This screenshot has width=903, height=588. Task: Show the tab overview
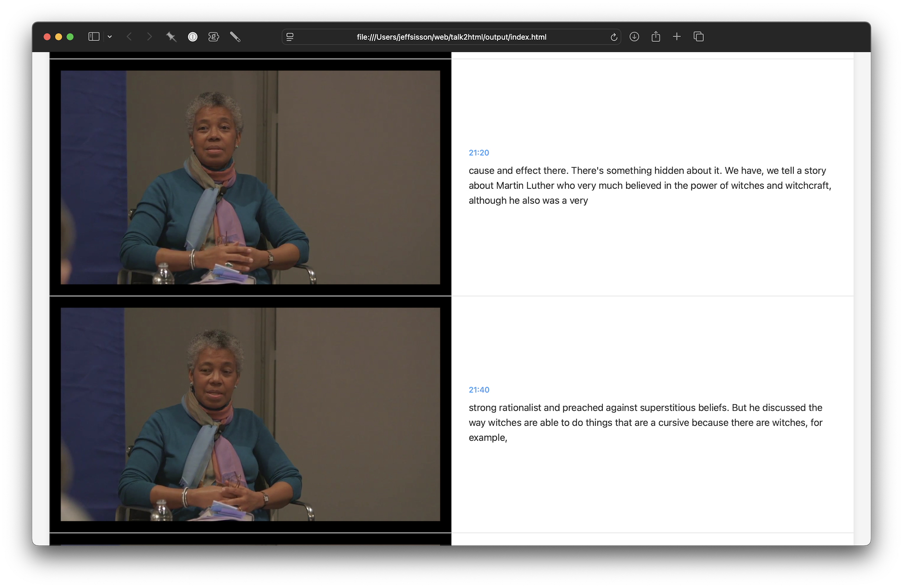(698, 37)
